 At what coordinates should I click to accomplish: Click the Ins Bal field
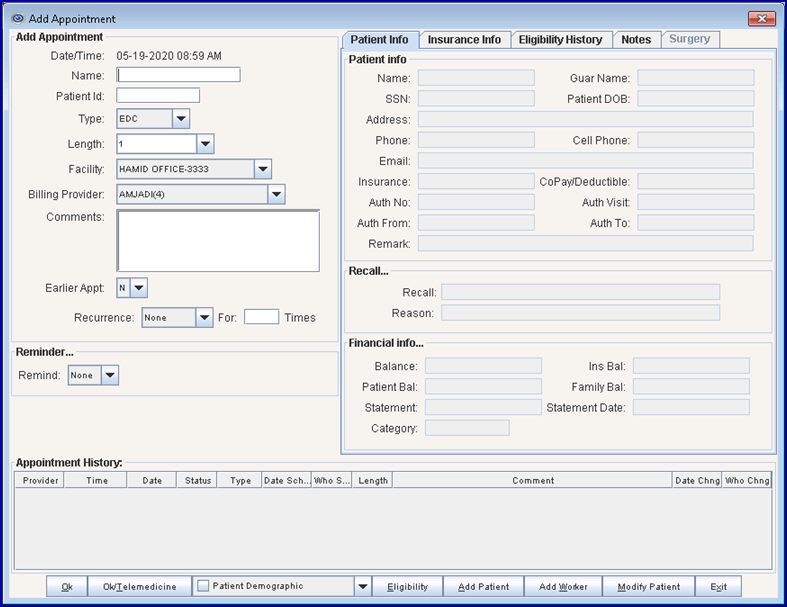[x=691, y=366]
